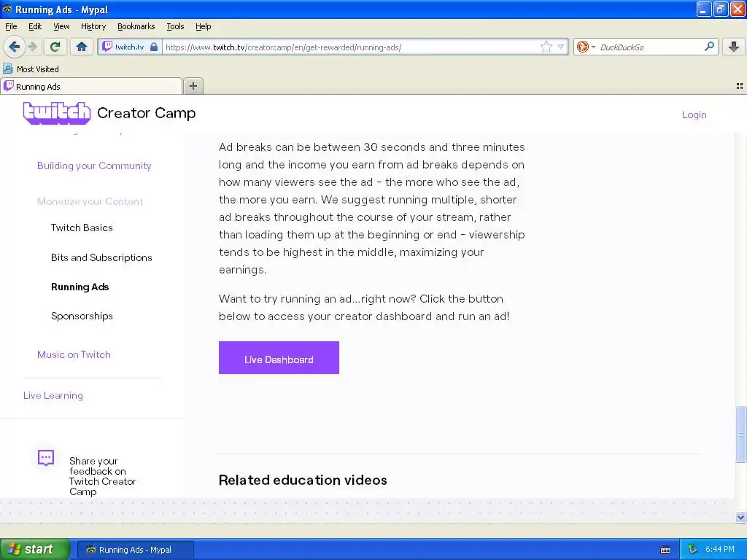Click the page vertical scrollbar thumb
This screenshot has width=747, height=560.
tap(740, 434)
